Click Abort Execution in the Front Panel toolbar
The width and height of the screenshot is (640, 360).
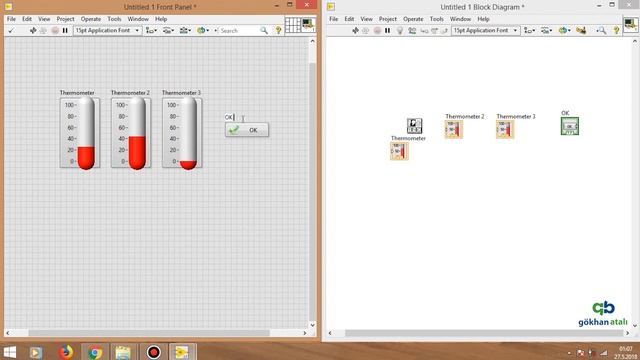[x=55, y=31]
